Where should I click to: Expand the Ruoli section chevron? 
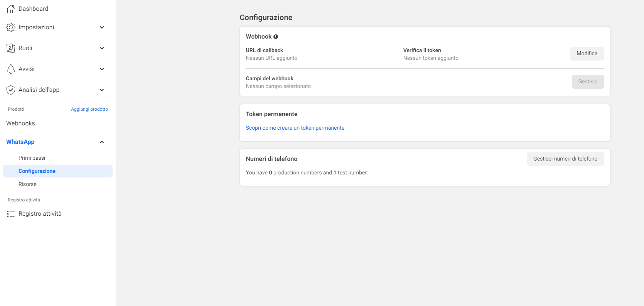pyautogui.click(x=102, y=48)
